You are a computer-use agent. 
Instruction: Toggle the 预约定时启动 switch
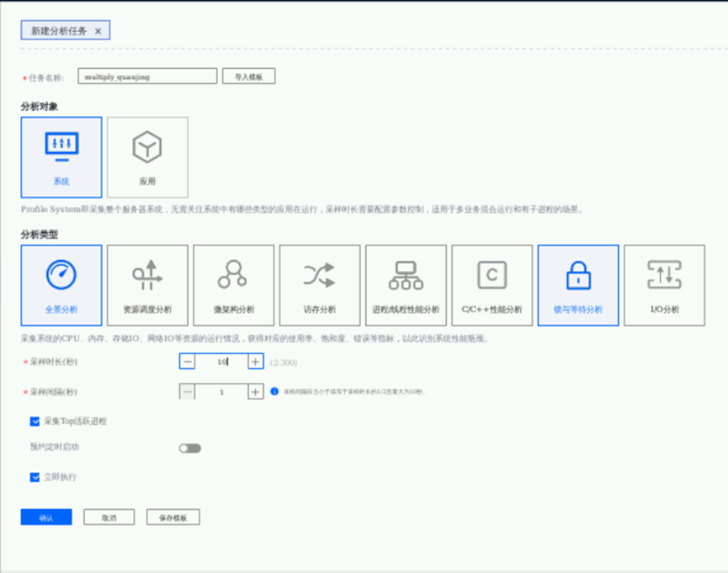click(x=190, y=448)
